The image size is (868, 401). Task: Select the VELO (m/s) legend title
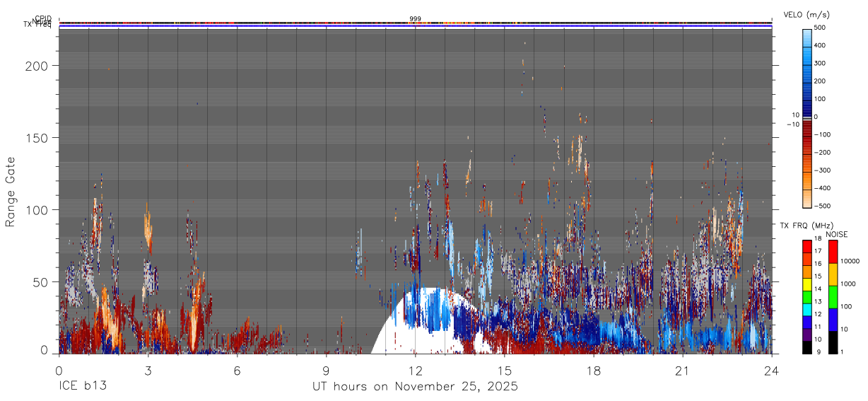807,14
